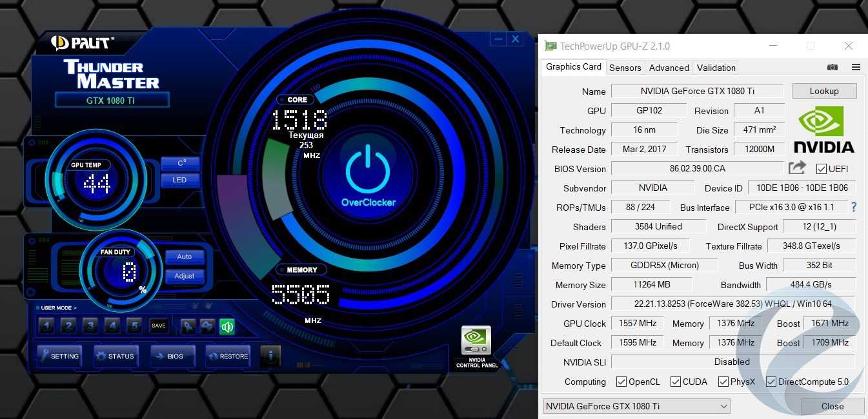This screenshot has height=419, width=868.
Task: Click the rocket boost icon
Action: click(x=188, y=326)
